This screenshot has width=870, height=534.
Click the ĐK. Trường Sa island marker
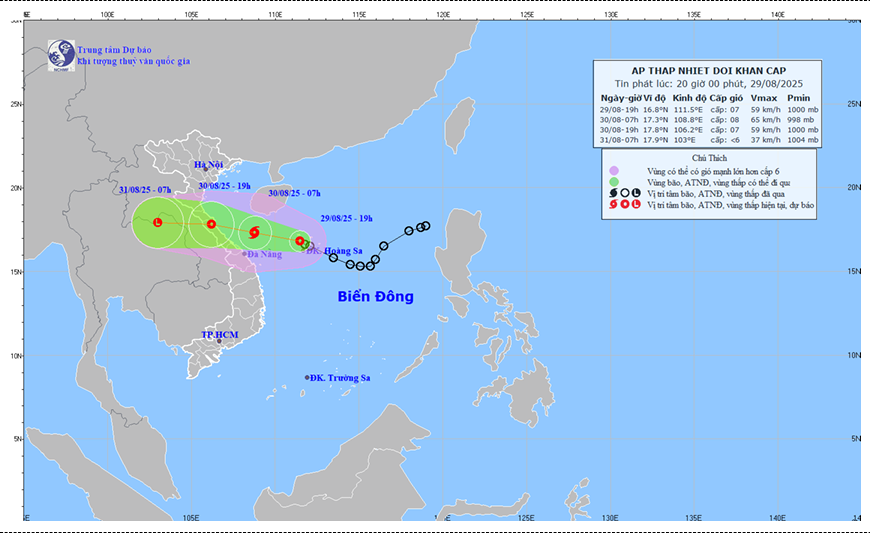[x=307, y=377]
